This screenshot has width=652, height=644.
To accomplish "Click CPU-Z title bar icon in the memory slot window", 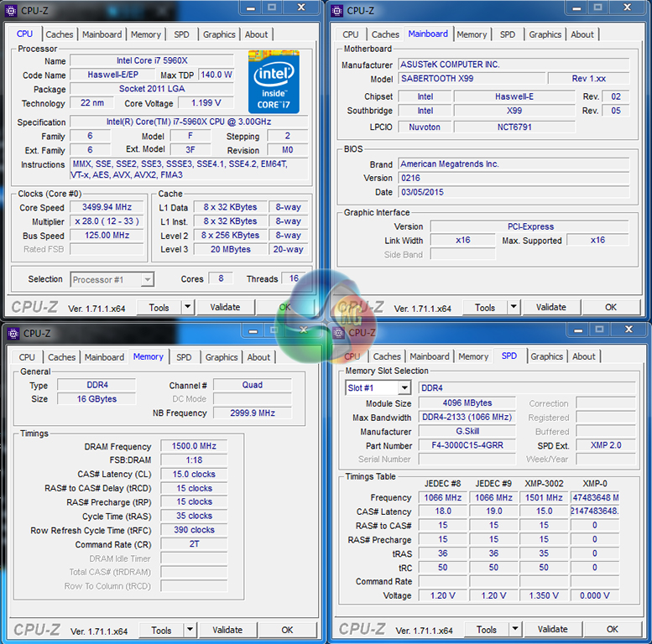I will (x=337, y=333).
